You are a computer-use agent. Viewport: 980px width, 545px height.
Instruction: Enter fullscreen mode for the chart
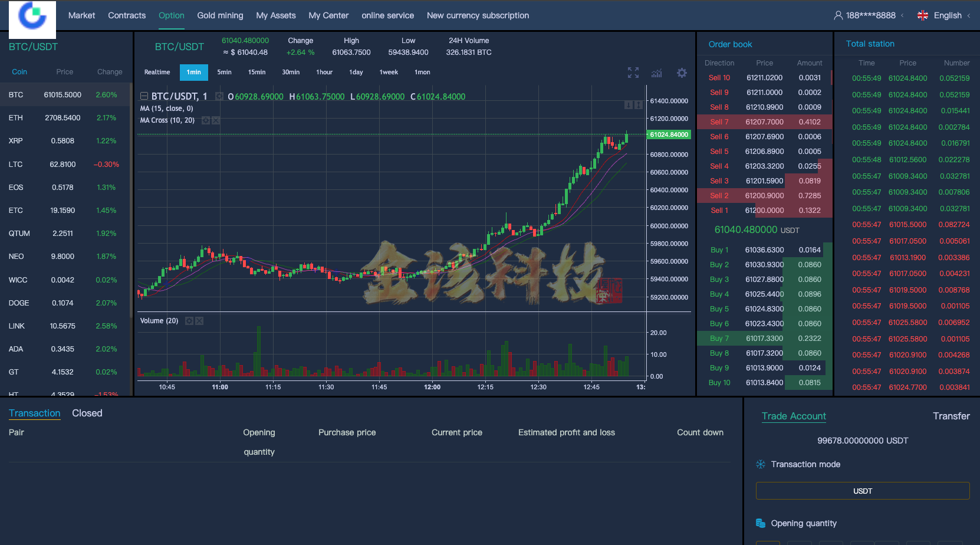click(633, 73)
